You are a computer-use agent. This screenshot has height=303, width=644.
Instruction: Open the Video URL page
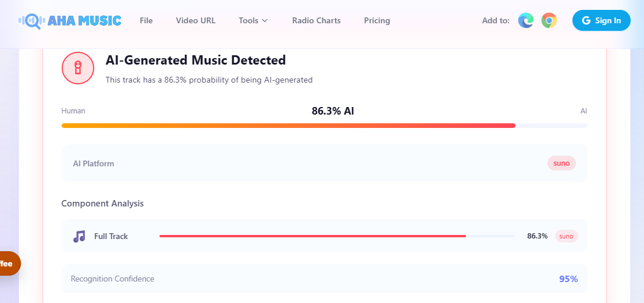(x=195, y=20)
